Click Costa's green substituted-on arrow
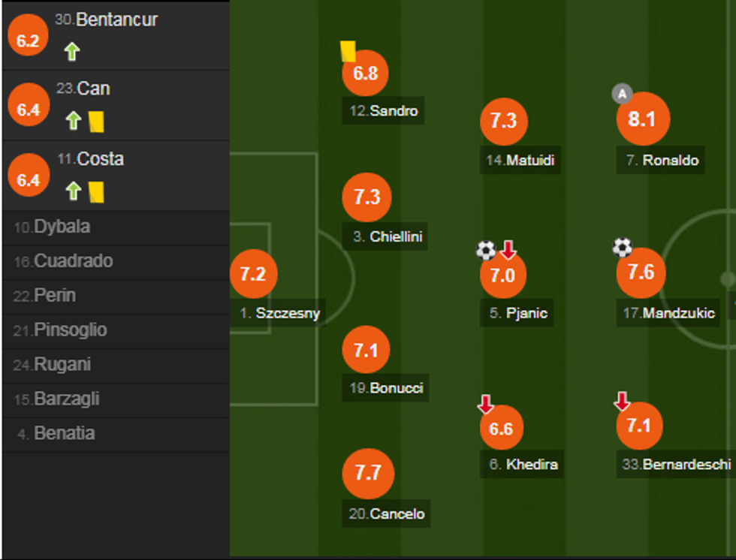 coord(73,191)
